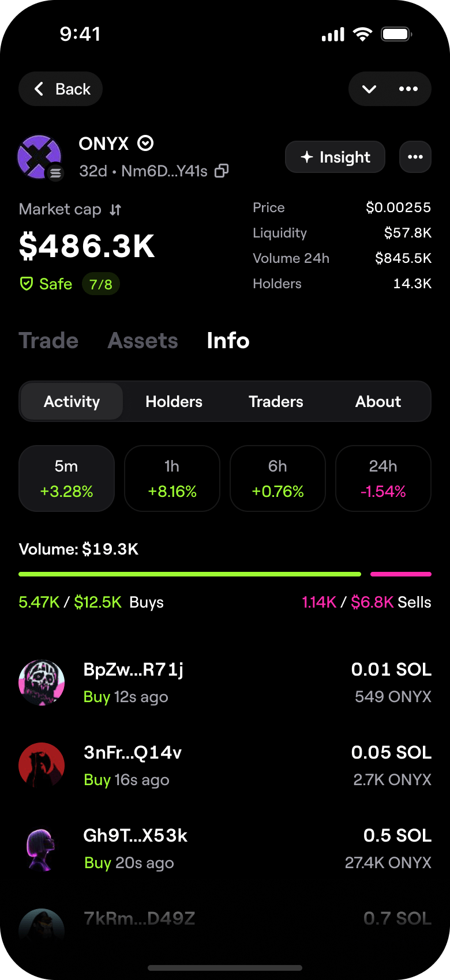450x980 pixels.
Task: Open the top-right more options menu
Action: coord(408,89)
